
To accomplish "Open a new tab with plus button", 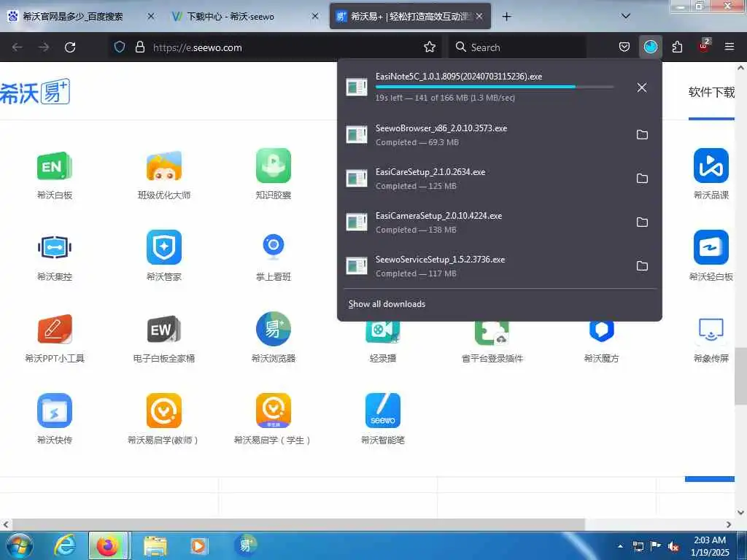I will coord(506,16).
